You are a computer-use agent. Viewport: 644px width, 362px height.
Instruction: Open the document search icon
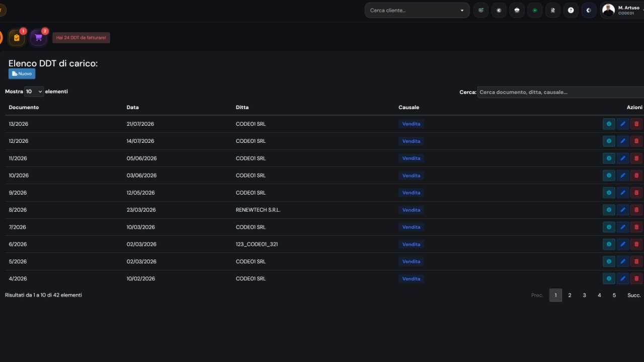(x=553, y=10)
